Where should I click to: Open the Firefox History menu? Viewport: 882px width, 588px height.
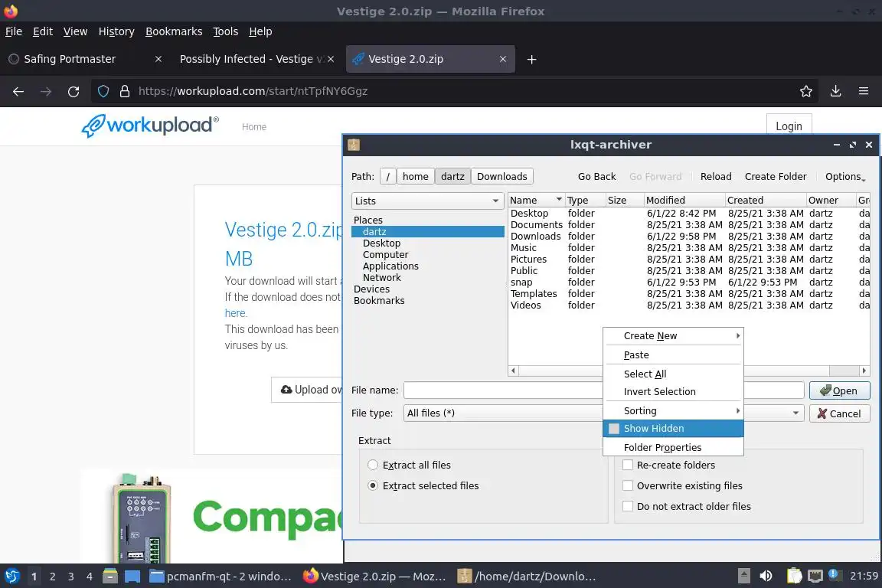116,31
